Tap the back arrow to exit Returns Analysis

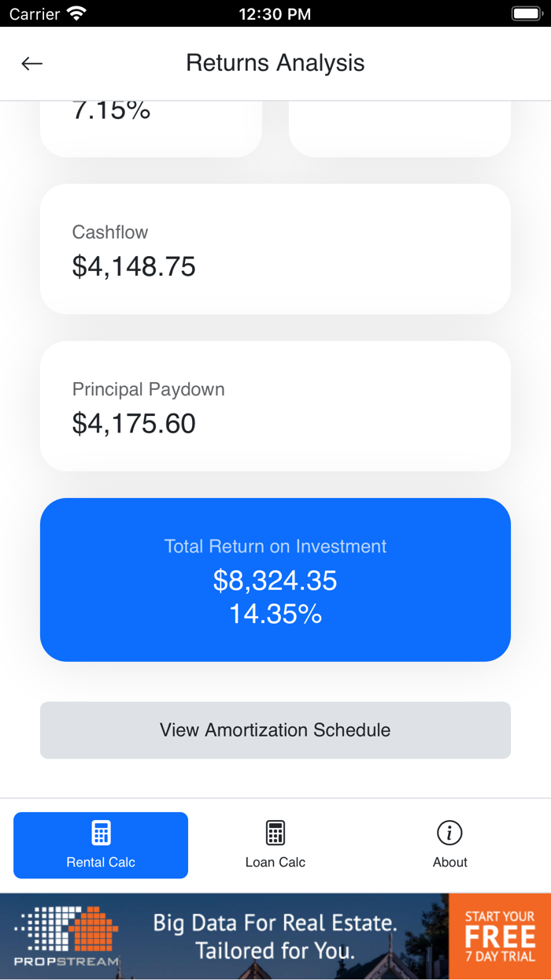click(31, 63)
